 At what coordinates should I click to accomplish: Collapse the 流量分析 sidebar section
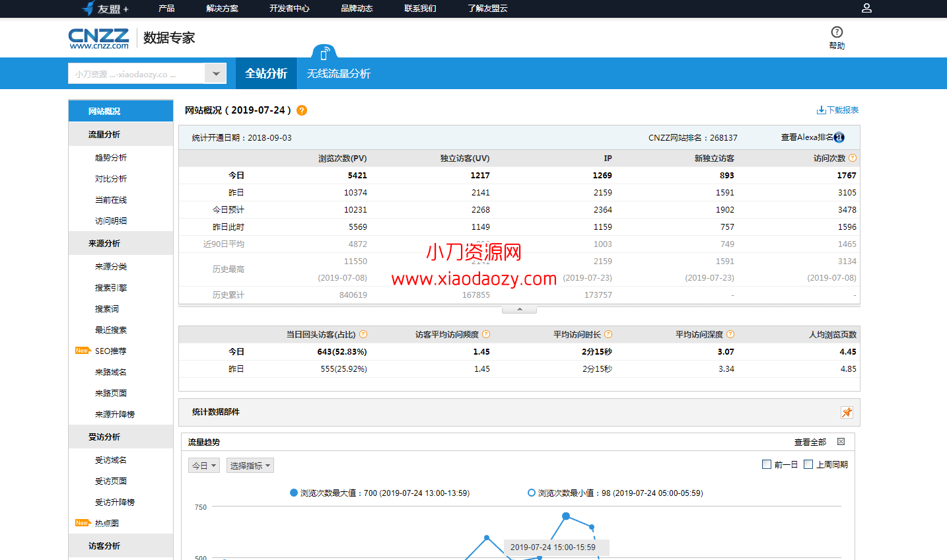click(x=121, y=134)
